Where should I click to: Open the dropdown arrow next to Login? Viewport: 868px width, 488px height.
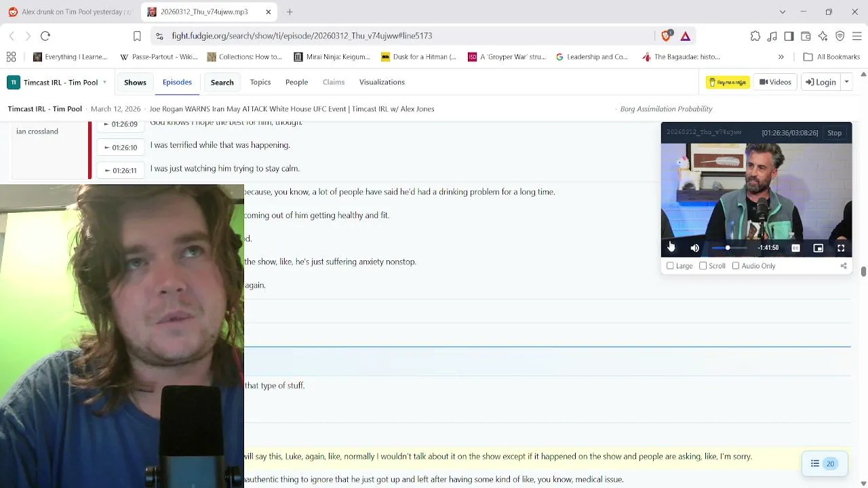(846, 82)
